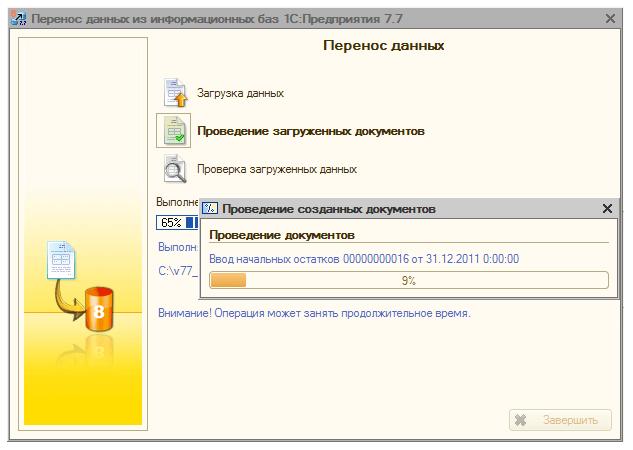Click the Внимание! Операция может занять warning text

(314, 313)
